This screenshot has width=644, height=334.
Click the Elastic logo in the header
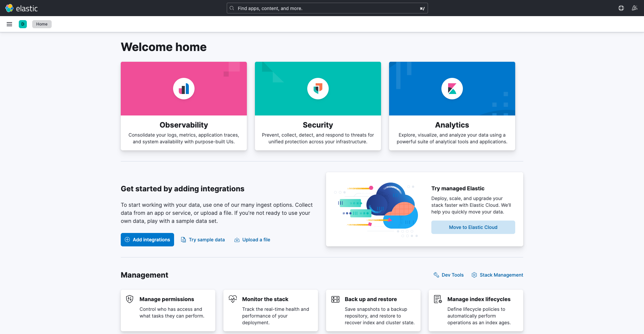(x=21, y=8)
